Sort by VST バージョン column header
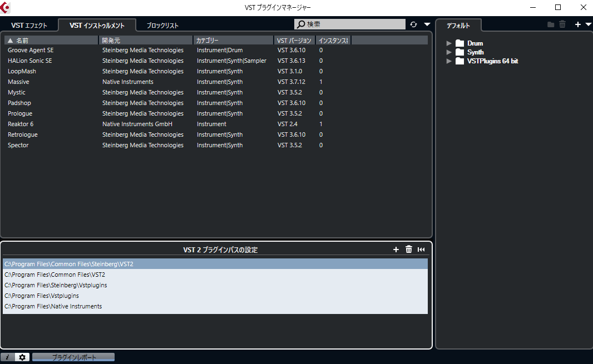The image size is (593, 364). coord(294,41)
